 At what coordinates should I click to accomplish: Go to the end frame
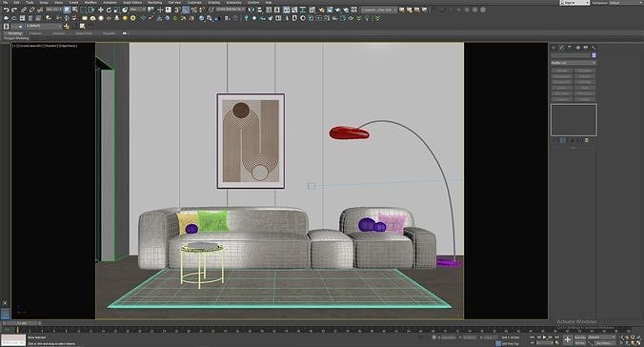557,337
